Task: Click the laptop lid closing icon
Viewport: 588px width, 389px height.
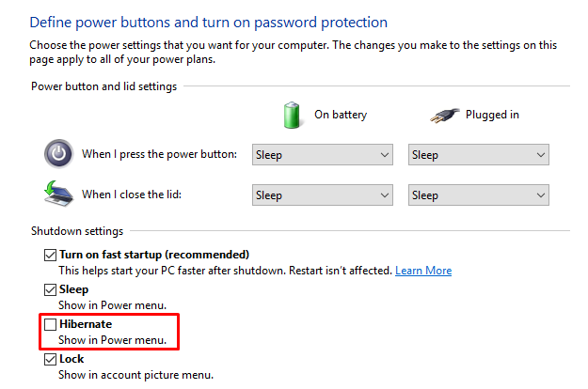Action: 58,194
